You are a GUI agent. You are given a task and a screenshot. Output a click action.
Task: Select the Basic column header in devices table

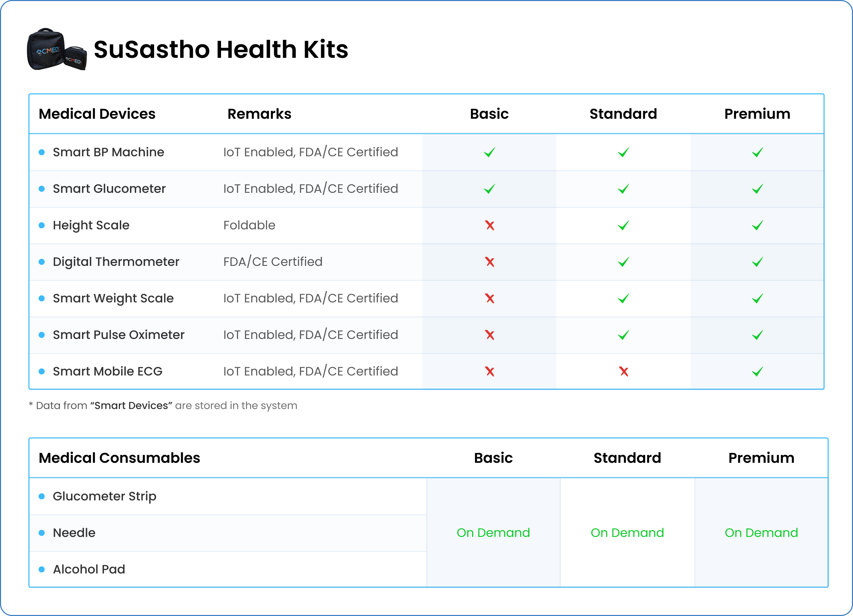(x=489, y=114)
